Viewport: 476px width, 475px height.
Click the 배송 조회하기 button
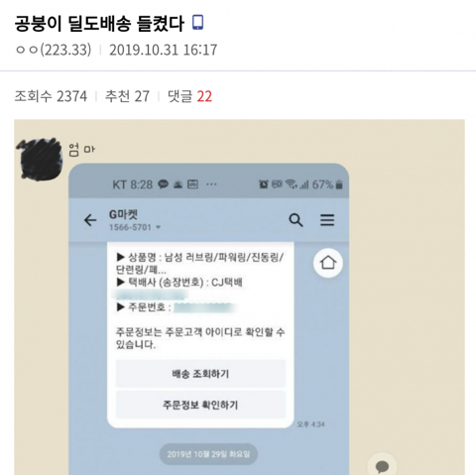[200, 374]
